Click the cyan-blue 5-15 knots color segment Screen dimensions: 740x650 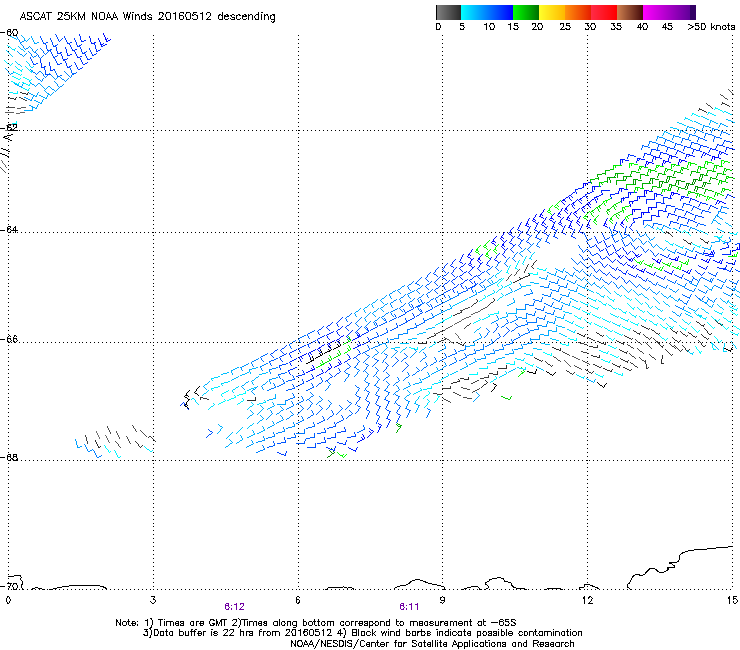click(x=487, y=12)
